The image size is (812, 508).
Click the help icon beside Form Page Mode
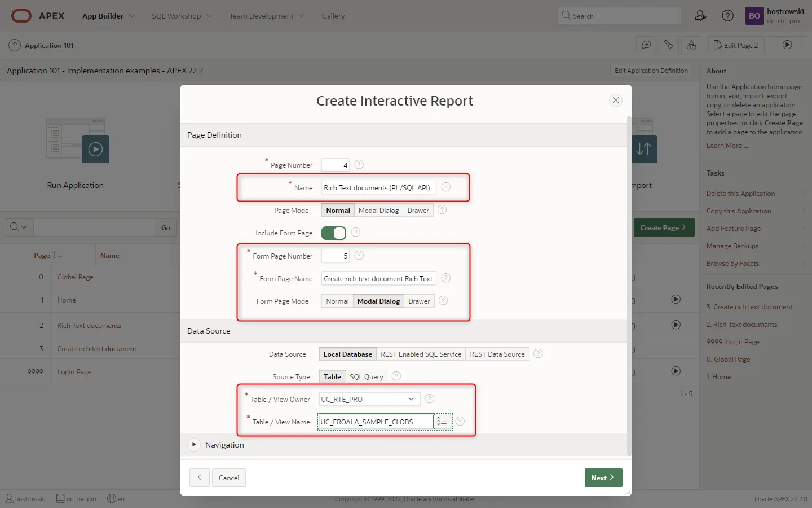[x=443, y=301]
